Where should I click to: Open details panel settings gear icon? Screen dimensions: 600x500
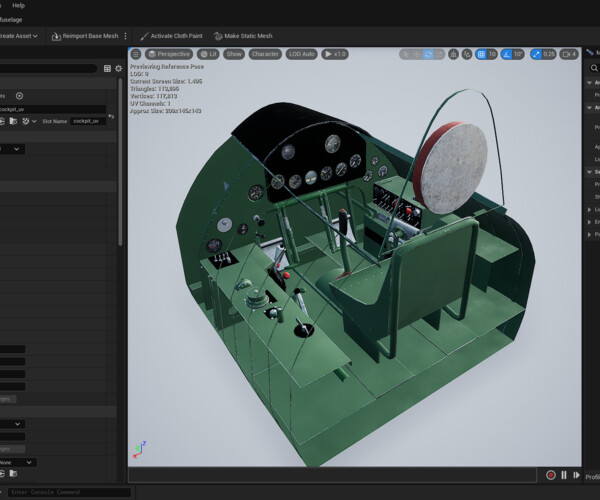tap(118, 69)
